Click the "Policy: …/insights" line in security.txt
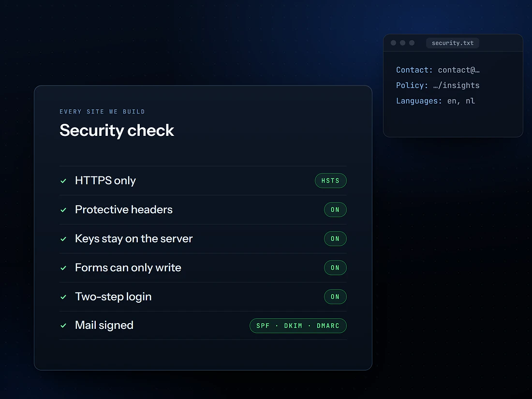The width and height of the screenshot is (532, 399). point(438,86)
